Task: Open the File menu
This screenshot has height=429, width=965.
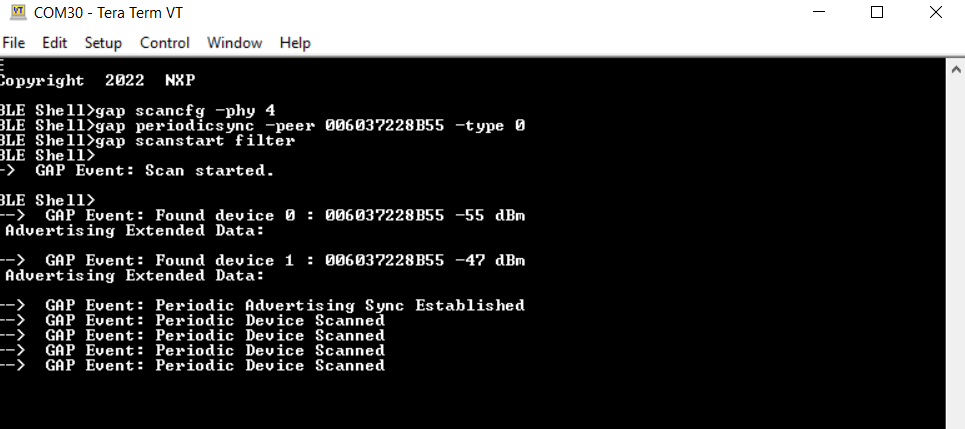Action: (14, 43)
